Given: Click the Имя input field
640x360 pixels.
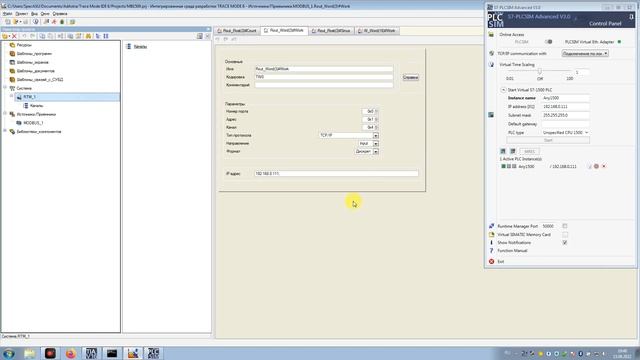Looking at the screenshot, I should (x=324, y=69).
